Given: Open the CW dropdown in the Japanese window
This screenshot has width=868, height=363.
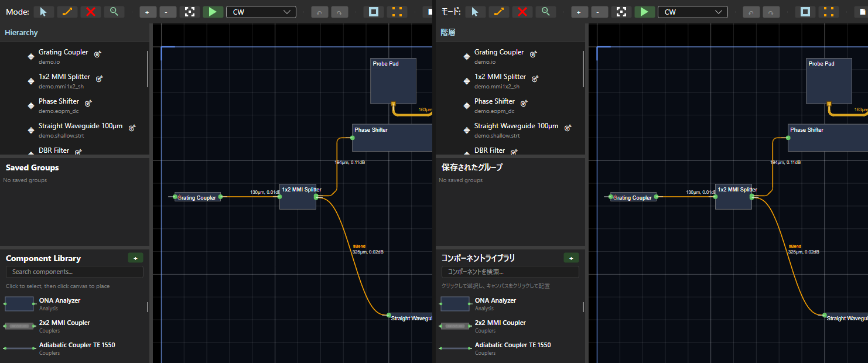Looking at the screenshot, I should (x=693, y=12).
